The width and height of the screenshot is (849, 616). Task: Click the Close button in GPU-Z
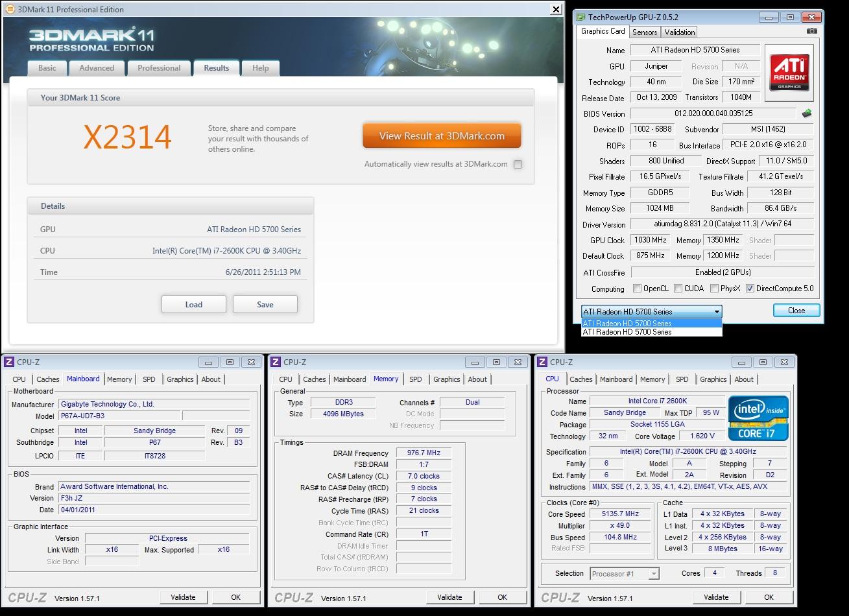tap(796, 311)
